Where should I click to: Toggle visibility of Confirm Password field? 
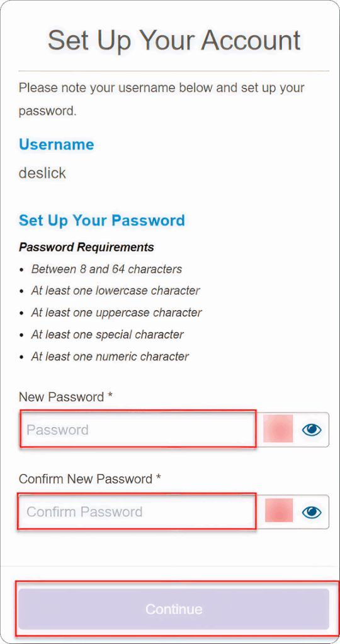click(x=312, y=512)
